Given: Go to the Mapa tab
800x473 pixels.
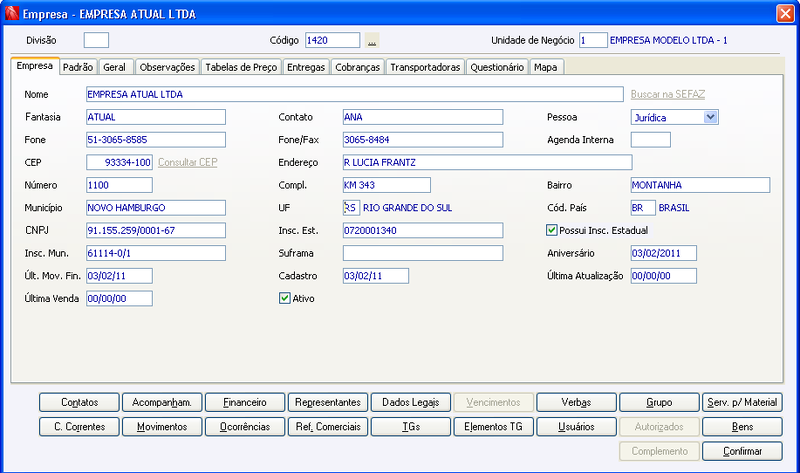Looking at the screenshot, I should 545,67.
